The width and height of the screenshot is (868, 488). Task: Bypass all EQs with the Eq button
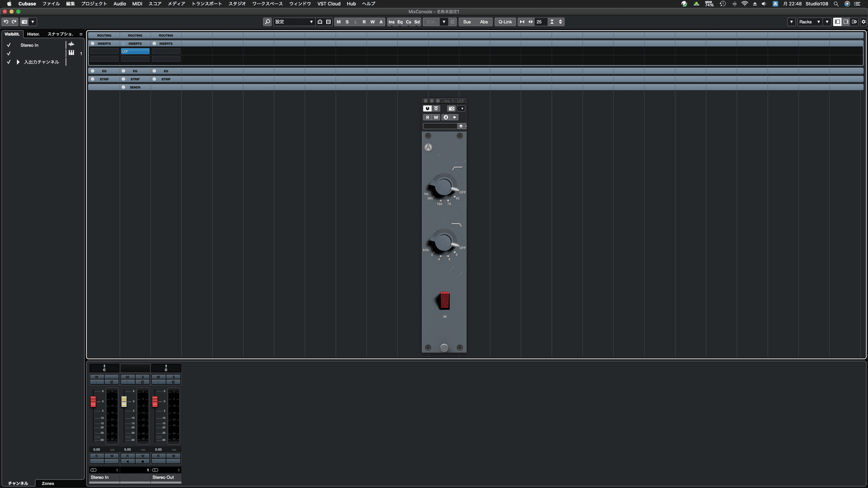(x=400, y=22)
